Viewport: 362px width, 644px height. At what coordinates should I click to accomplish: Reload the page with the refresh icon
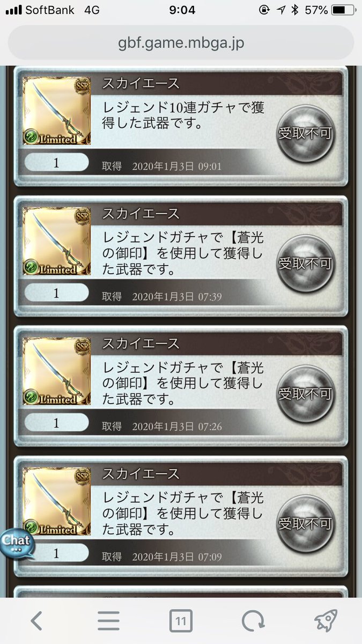coord(252,621)
